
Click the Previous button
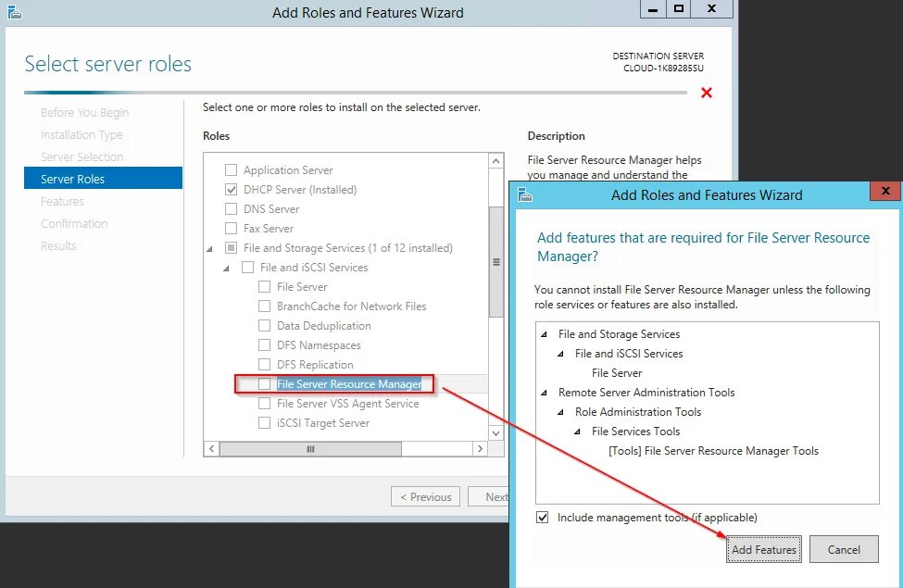click(426, 496)
